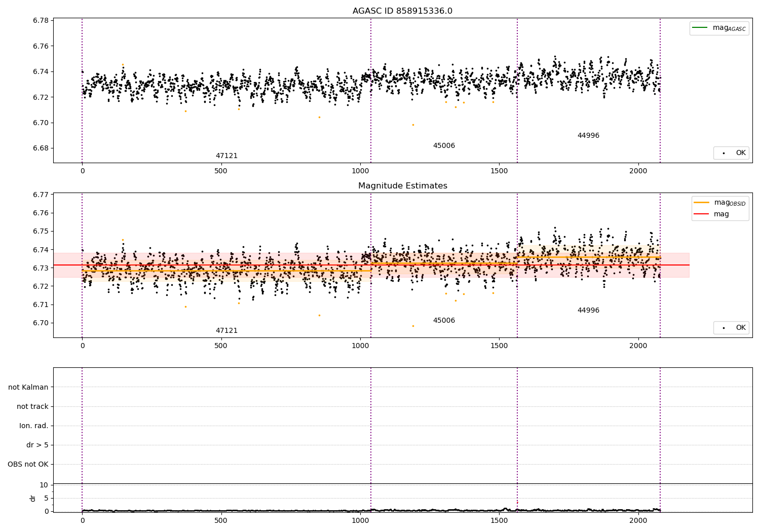Click the rotated 'dr' y-axis label

33,498
